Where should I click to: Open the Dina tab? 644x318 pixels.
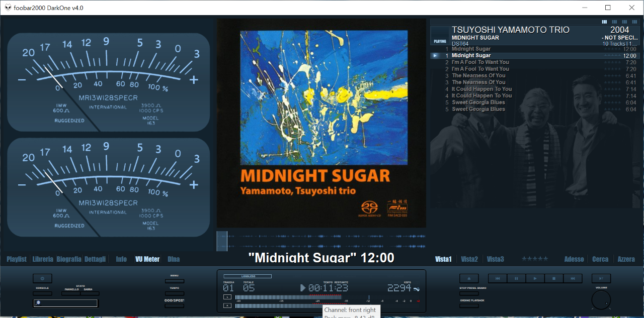pos(174,259)
